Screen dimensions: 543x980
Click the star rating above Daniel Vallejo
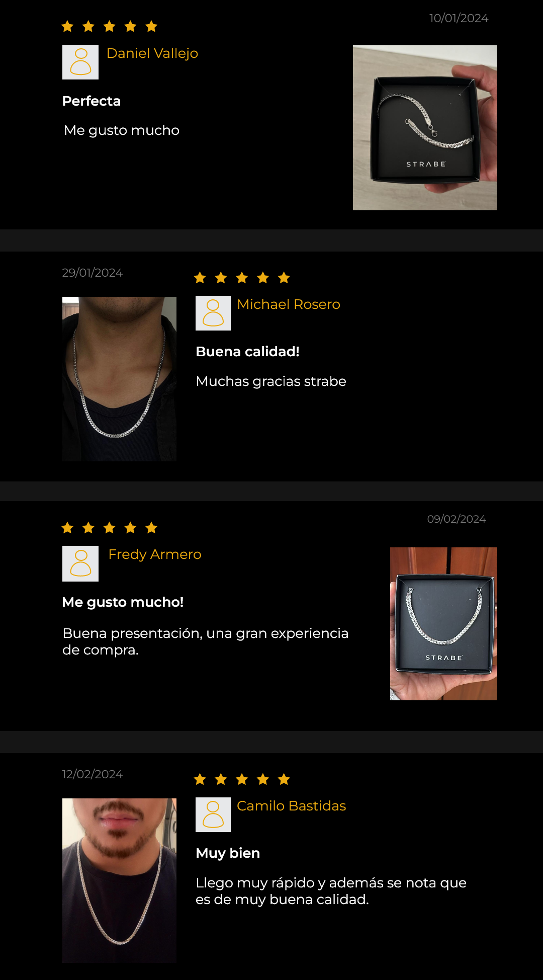tap(110, 26)
